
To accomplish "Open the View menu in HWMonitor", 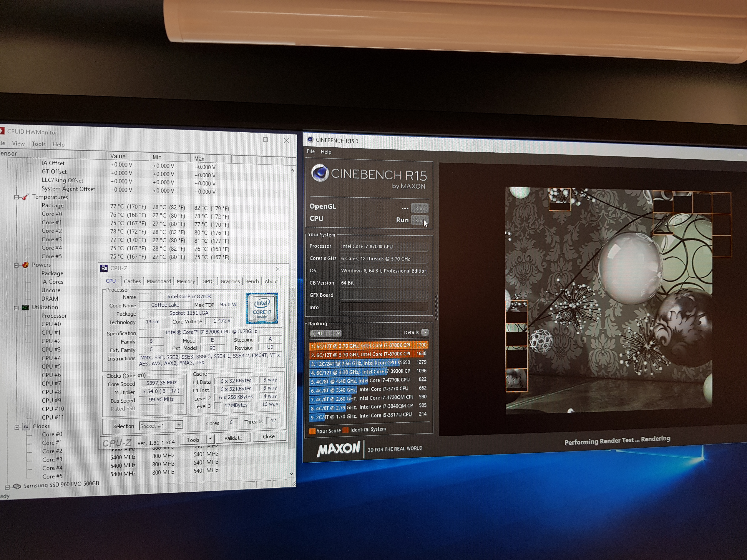I will coord(18,144).
